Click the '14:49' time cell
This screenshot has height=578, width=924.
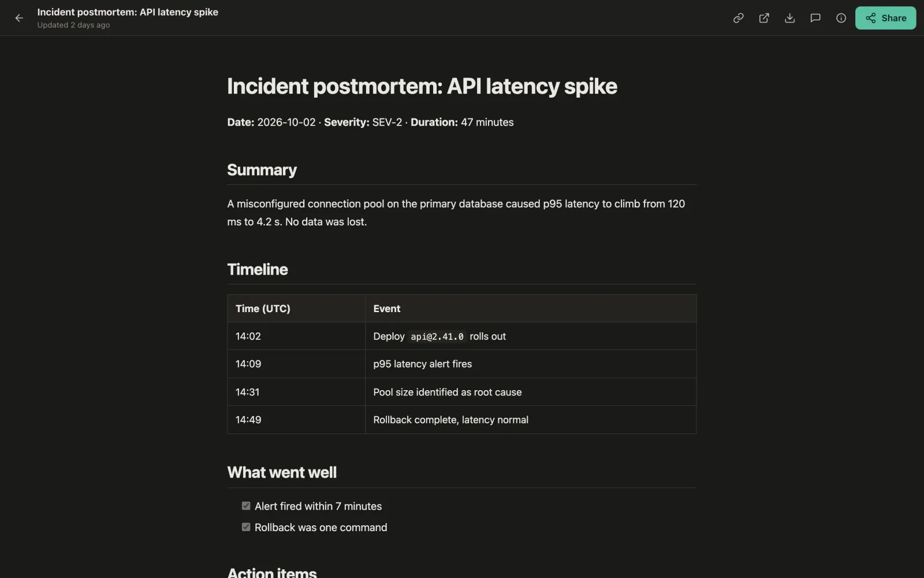[296, 420]
